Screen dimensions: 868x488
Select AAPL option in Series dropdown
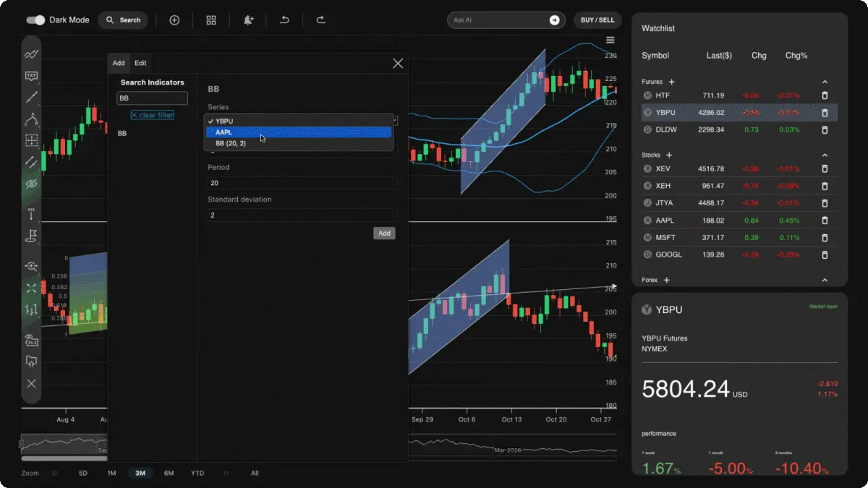pos(299,132)
